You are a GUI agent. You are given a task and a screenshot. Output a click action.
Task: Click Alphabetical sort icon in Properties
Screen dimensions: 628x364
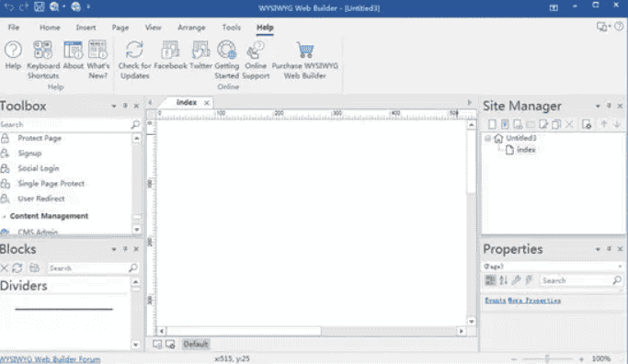(x=504, y=280)
